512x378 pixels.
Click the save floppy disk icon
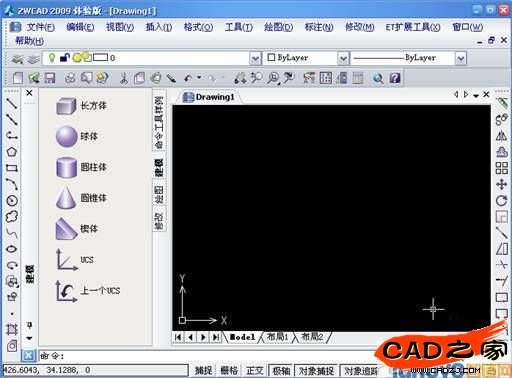[x=50, y=78]
